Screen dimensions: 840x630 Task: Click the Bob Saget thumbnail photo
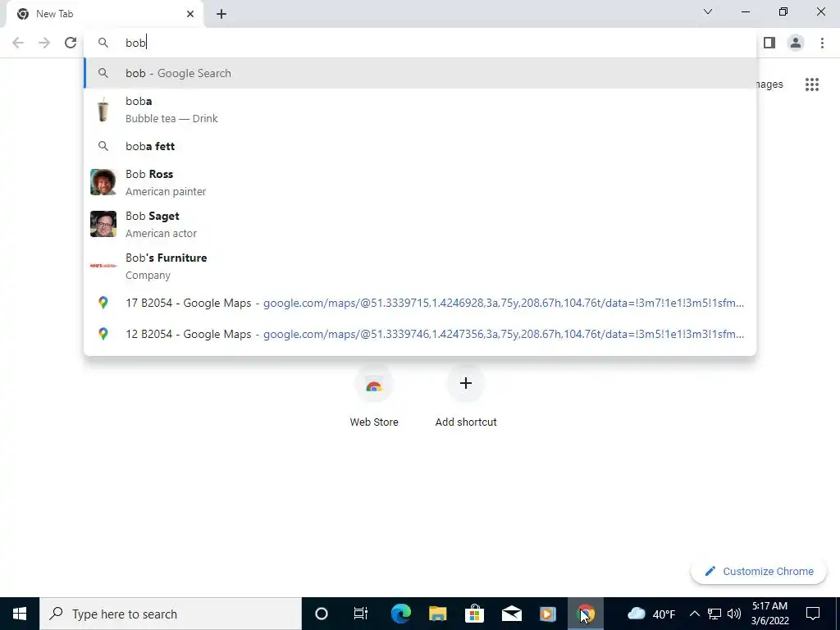[103, 224]
